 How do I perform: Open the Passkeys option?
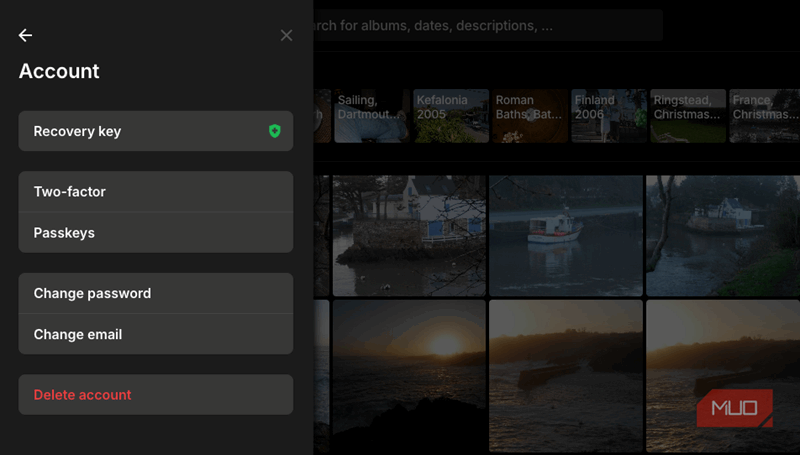click(x=155, y=233)
